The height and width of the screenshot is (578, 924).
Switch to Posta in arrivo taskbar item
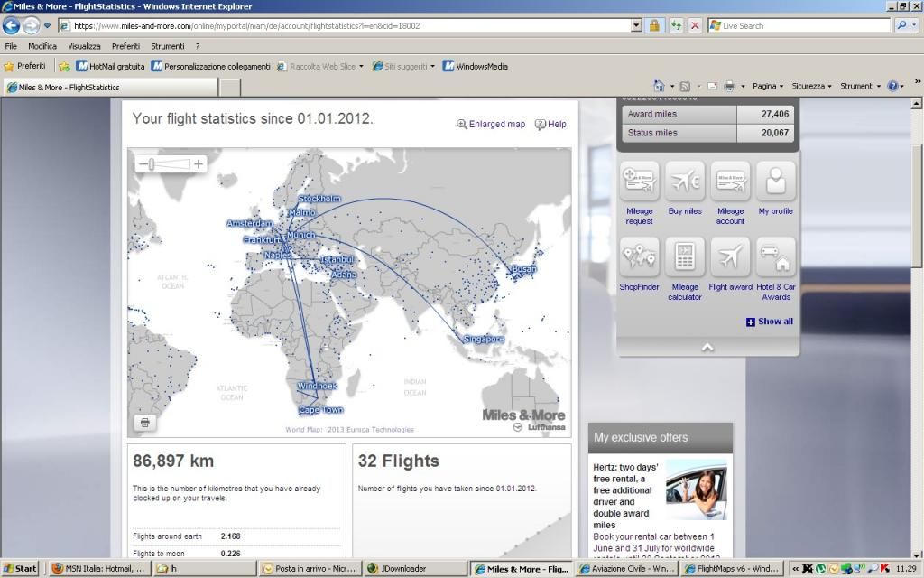pyautogui.click(x=310, y=569)
